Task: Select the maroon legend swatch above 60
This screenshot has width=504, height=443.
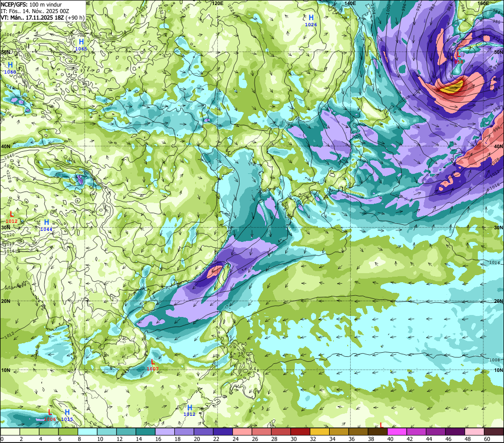Action: [494, 432]
